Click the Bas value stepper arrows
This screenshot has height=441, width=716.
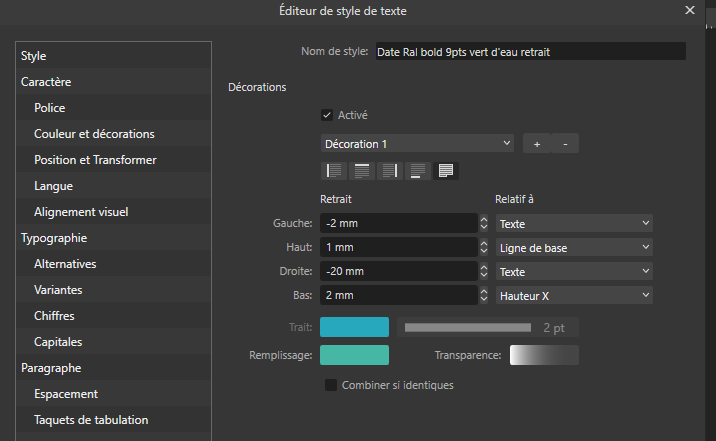[484, 295]
